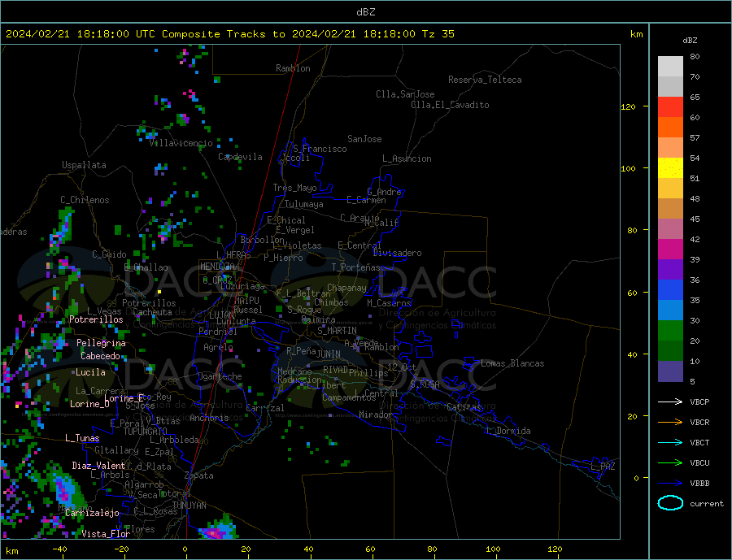This screenshot has width=732, height=560.
Task: Click the 'Clla.El_Cavadito' map label
Action: [450, 105]
